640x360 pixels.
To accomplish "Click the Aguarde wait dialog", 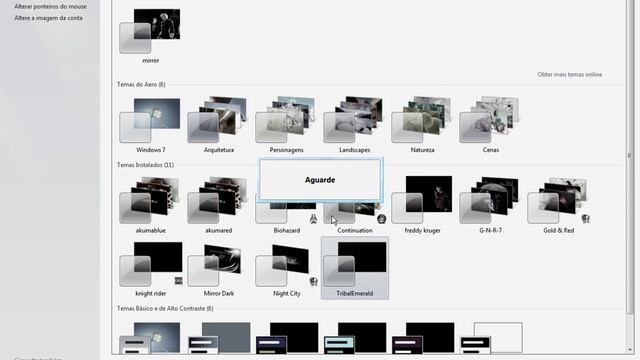I will click(x=320, y=180).
